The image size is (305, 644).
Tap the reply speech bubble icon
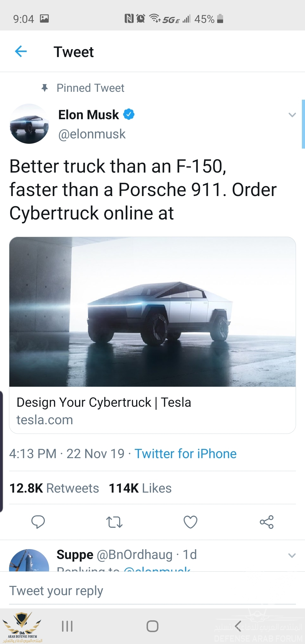pyautogui.click(x=38, y=522)
